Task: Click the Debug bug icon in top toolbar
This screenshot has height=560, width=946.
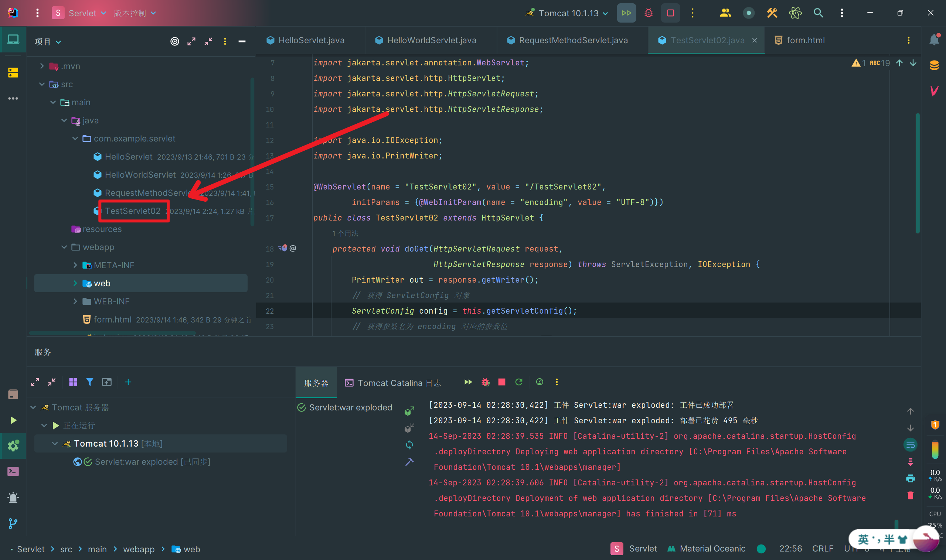Action: (648, 13)
